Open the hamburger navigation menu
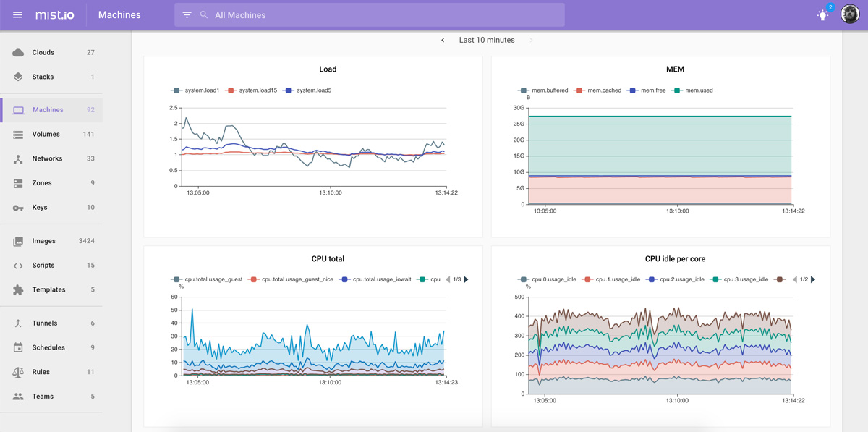 (x=17, y=14)
